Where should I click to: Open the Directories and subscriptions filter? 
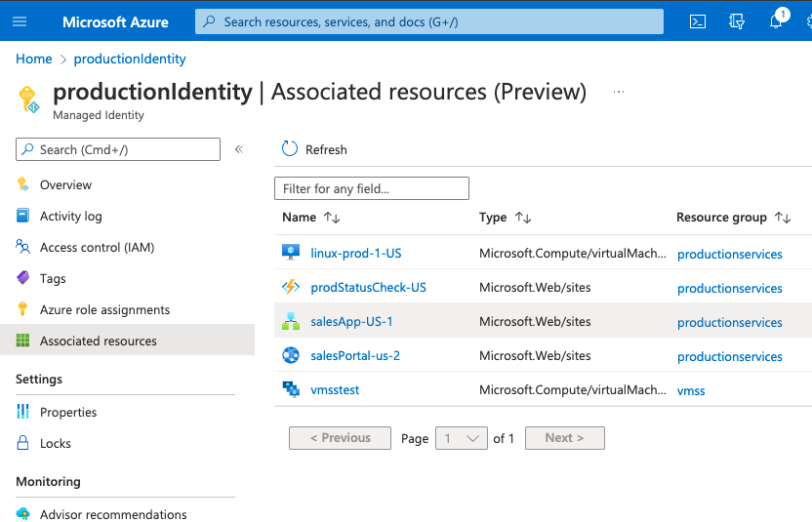click(737, 21)
